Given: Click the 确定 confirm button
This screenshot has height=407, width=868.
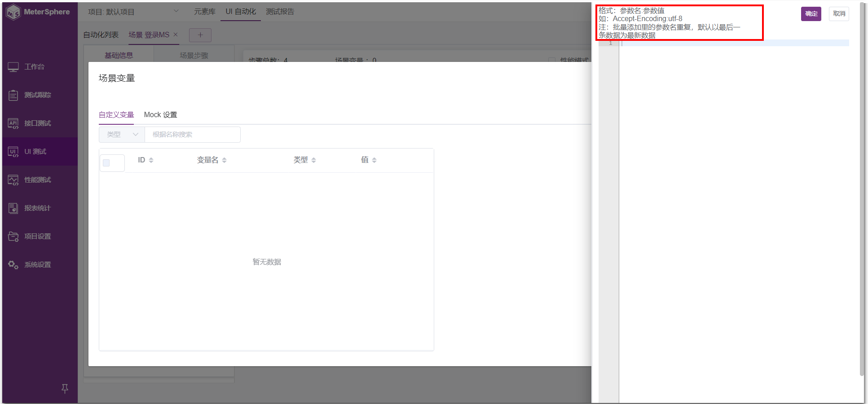Looking at the screenshot, I should pos(811,14).
